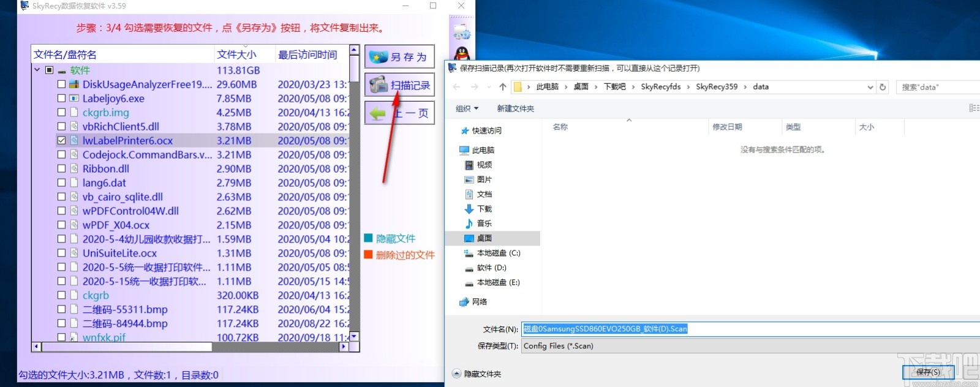The width and height of the screenshot is (980, 387).
Task: Click SkyRecy359 in the address breadcrumb
Action: (x=717, y=87)
